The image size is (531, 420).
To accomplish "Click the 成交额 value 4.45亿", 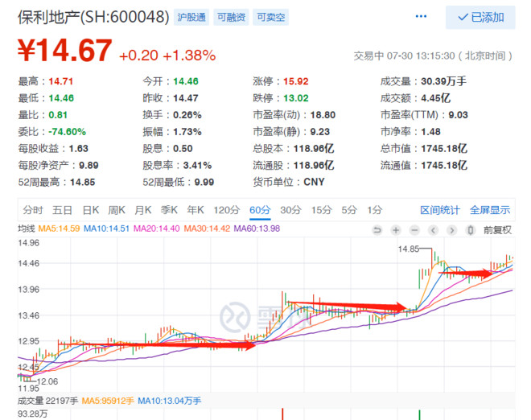I will [x=435, y=98].
